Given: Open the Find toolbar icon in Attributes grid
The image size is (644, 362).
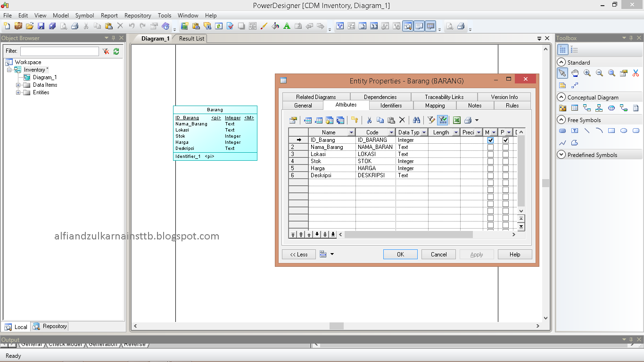Looking at the screenshot, I should [x=415, y=120].
